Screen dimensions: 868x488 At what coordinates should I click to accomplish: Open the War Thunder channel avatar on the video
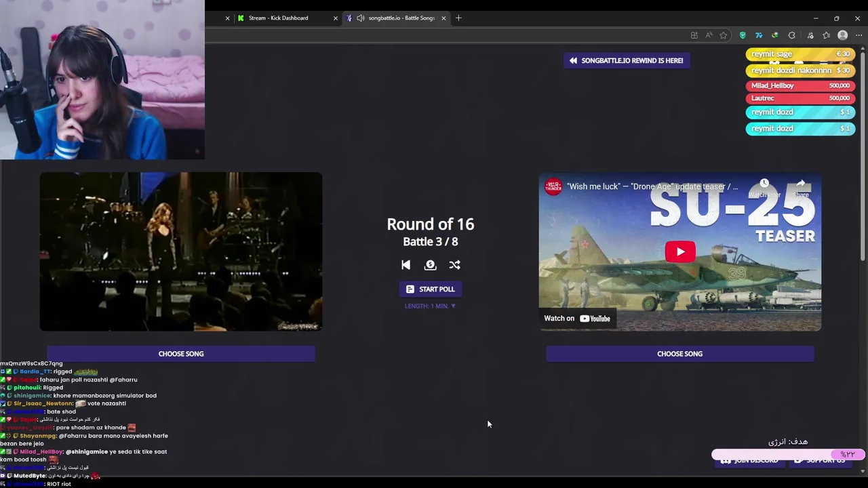point(553,186)
